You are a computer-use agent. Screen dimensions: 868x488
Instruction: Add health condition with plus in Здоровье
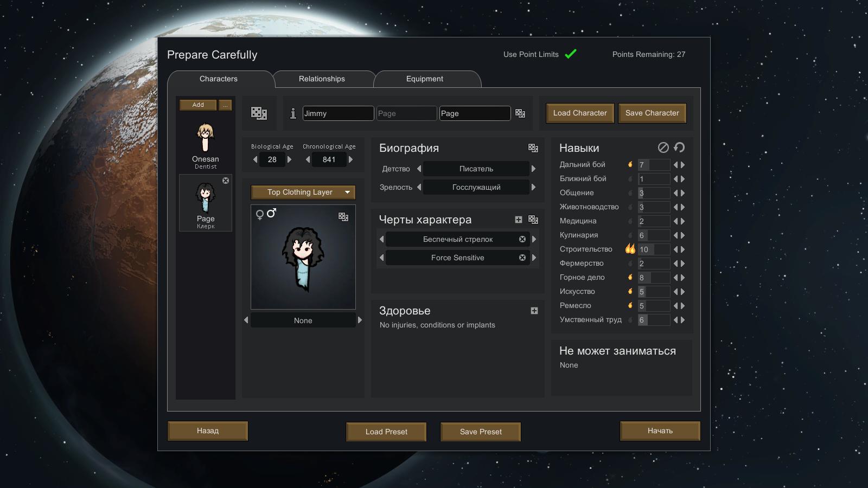(x=534, y=311)
